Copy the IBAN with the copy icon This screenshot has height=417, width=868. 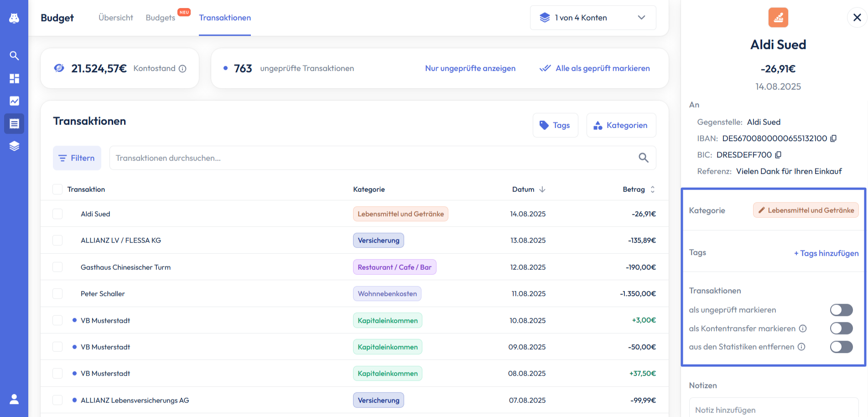coord(833,139)
